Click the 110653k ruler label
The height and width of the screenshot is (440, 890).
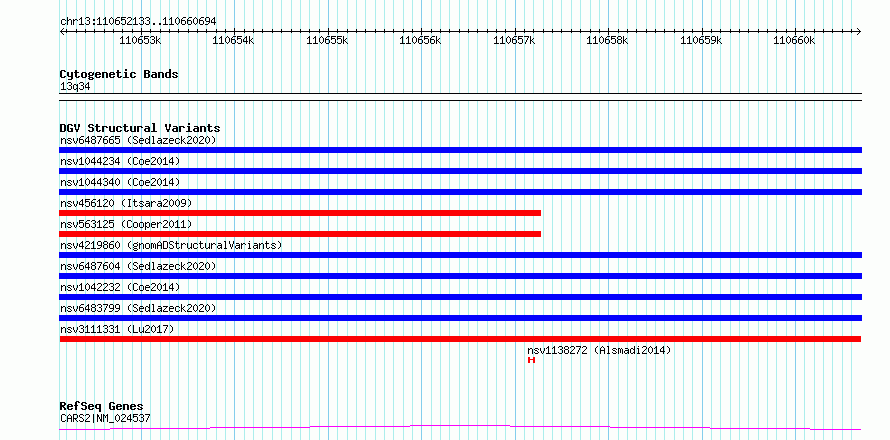point(141,40)
